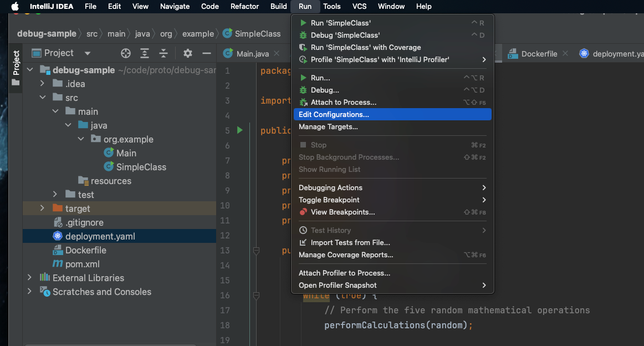
Task: Collapse the debug-sample root folder
Action: tap(30, 70)
